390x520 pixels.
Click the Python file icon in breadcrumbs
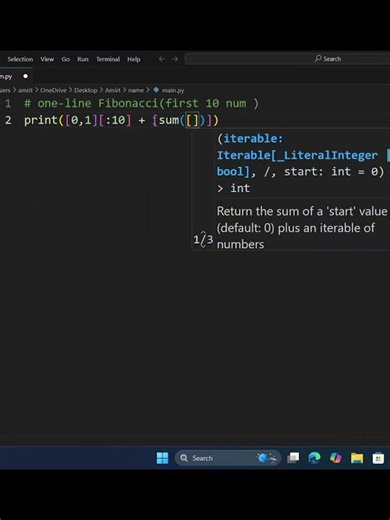click(156, 90)
